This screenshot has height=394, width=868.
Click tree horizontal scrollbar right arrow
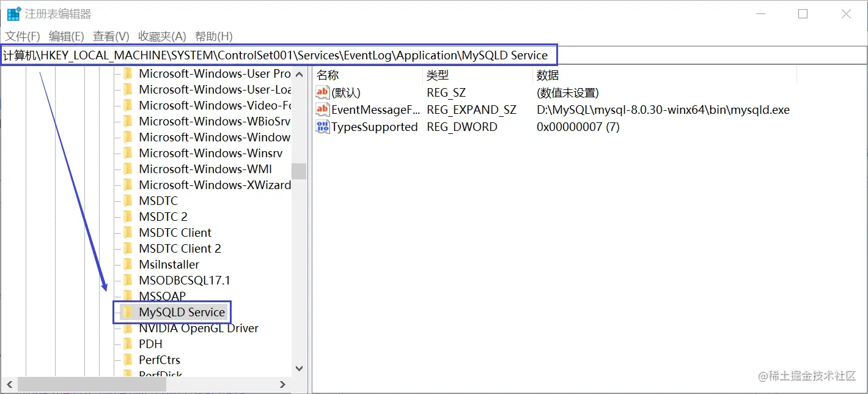click(282, 384)
